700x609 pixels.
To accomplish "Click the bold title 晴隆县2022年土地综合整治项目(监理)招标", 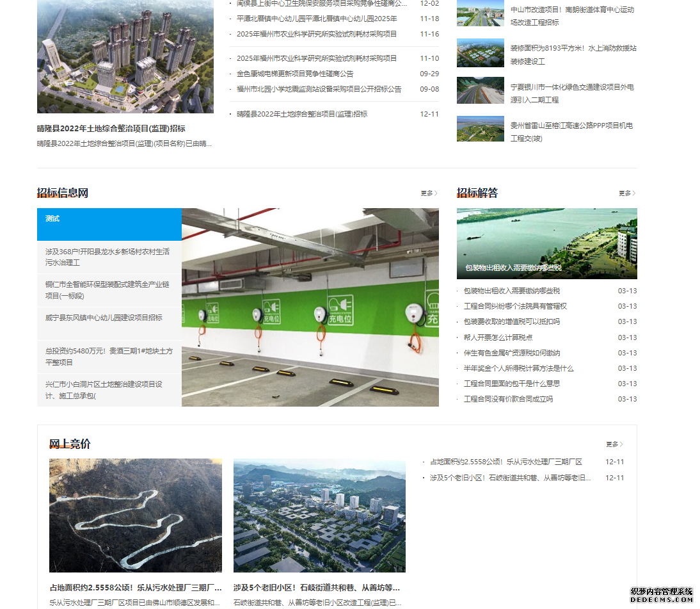I will point(111,129).
